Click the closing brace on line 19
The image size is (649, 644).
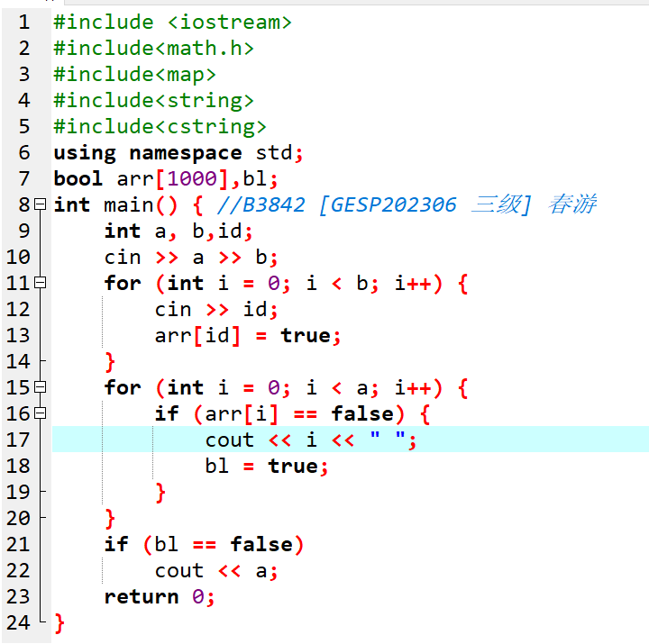coord(160,493)
